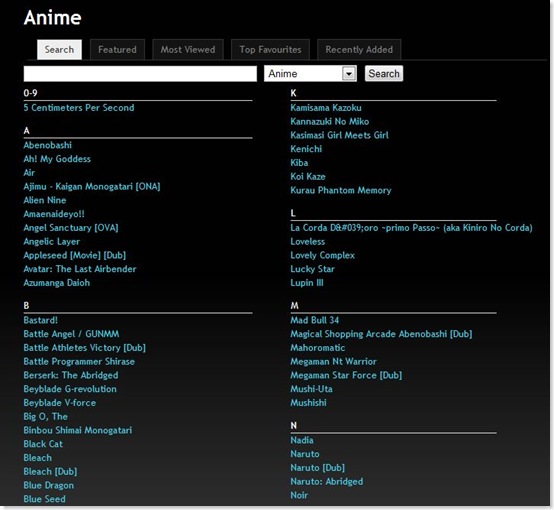554x510 pixels.
Task: Go to Recently Added tab
Action: tap(359, 49)
